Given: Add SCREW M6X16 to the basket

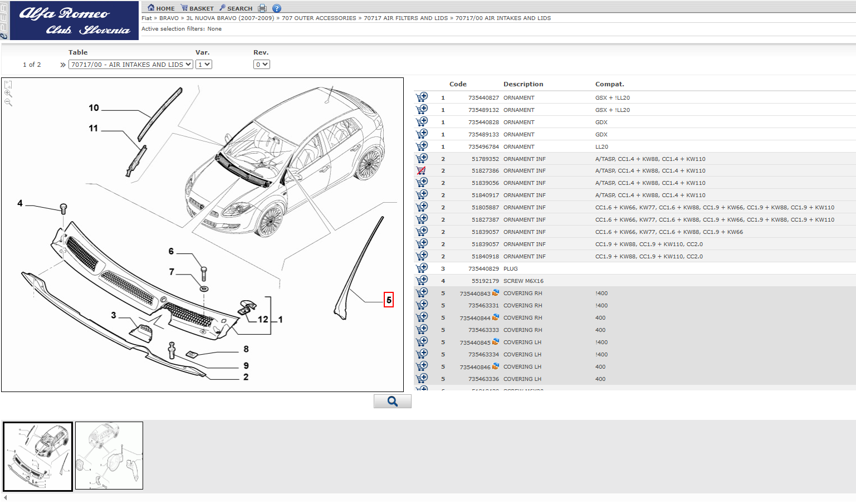Looking at the screenshot, I should point(422,281).
